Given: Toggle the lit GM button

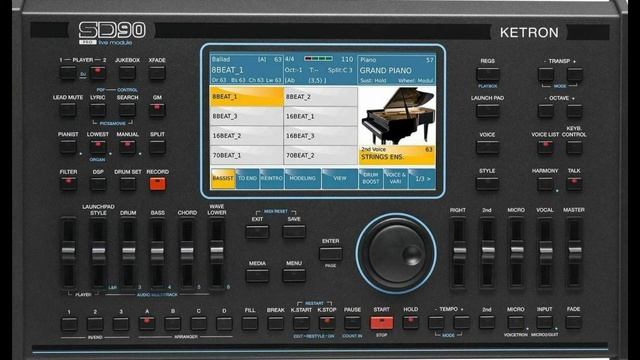Looking at the screenshot, I should coord(157,110).
